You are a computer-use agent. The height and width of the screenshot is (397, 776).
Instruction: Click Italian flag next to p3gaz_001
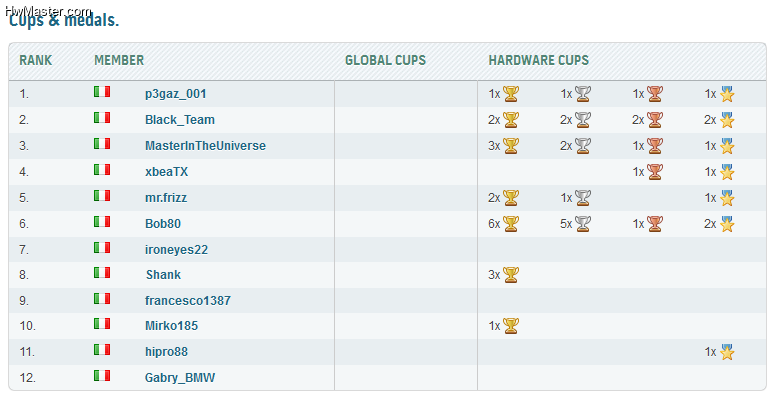tap(102, 92)
